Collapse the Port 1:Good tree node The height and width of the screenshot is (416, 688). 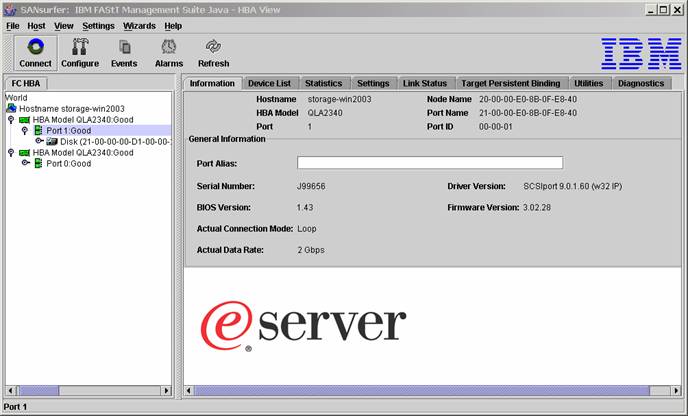(25, 130)
